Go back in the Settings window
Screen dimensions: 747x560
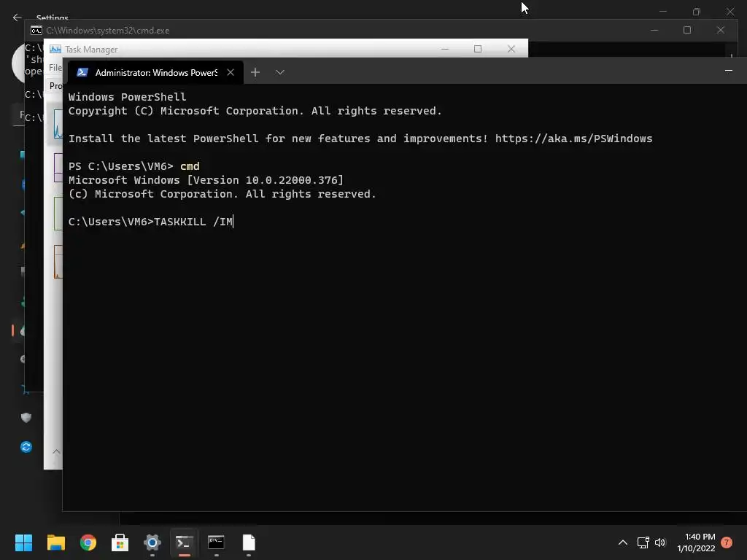pos(18,17)
